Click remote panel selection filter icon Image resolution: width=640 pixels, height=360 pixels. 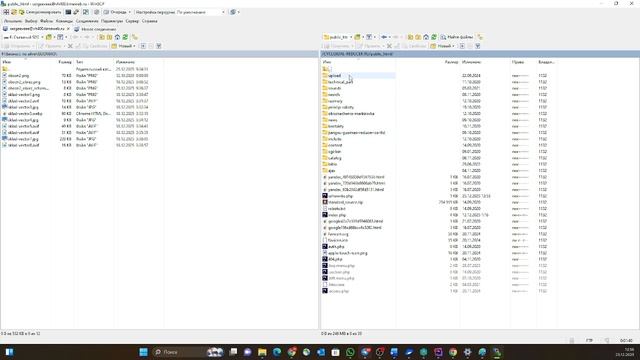click(478, 46)
